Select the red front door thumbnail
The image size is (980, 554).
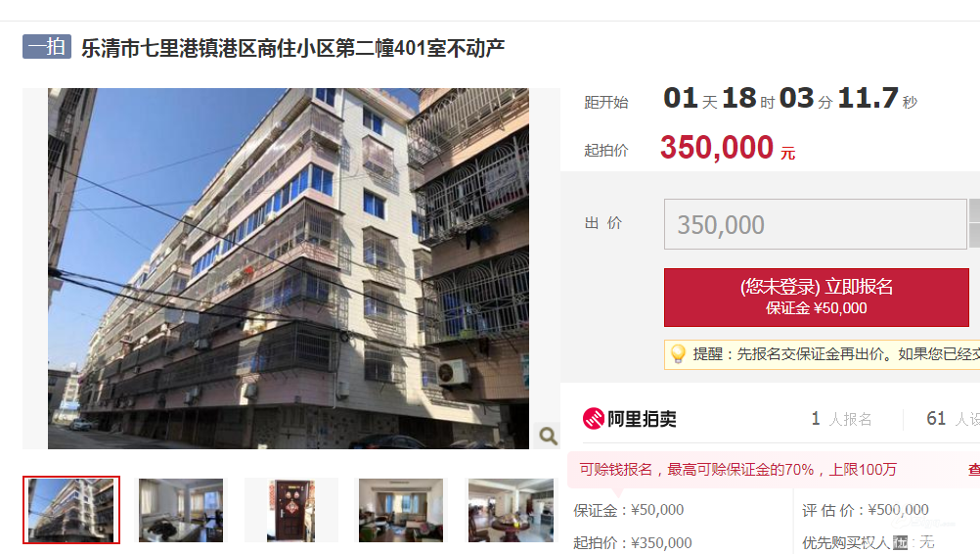[290, 510]
